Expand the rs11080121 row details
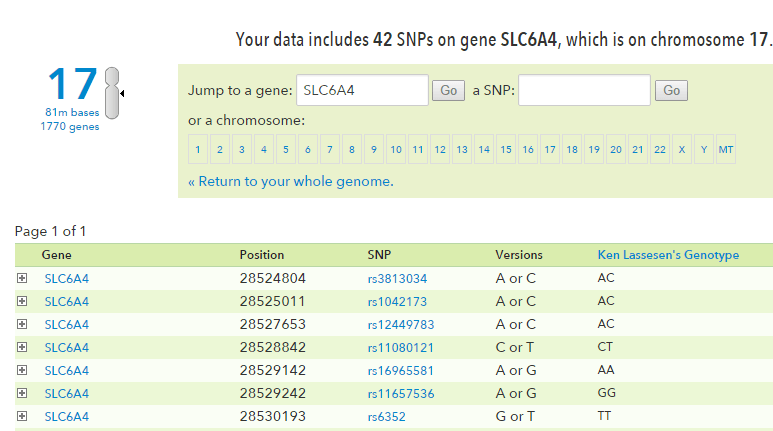 coord(22,347)
